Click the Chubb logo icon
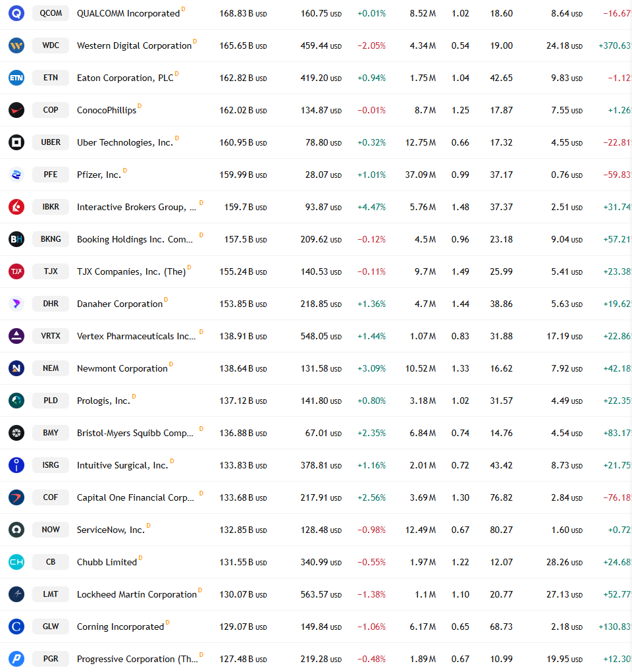 (16, 562)
